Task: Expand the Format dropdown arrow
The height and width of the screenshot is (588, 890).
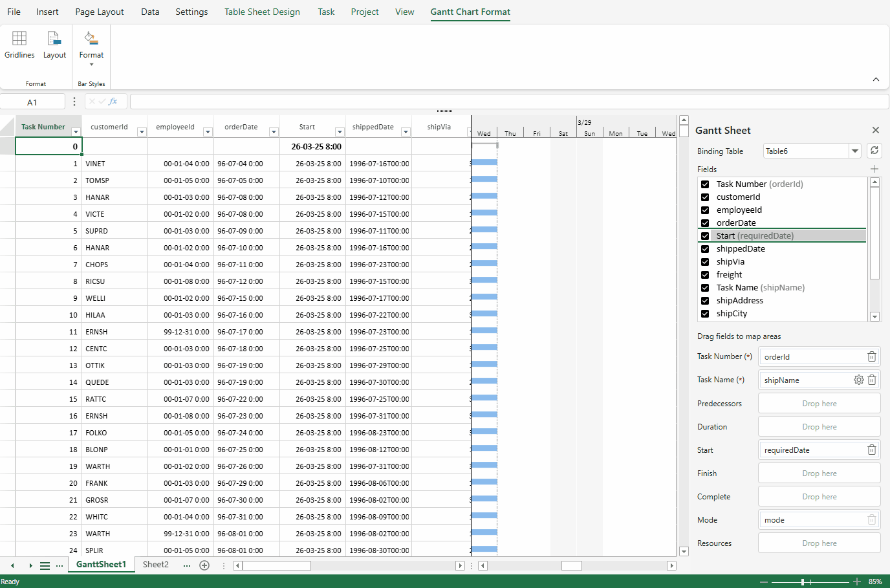Action: [91, 65]
